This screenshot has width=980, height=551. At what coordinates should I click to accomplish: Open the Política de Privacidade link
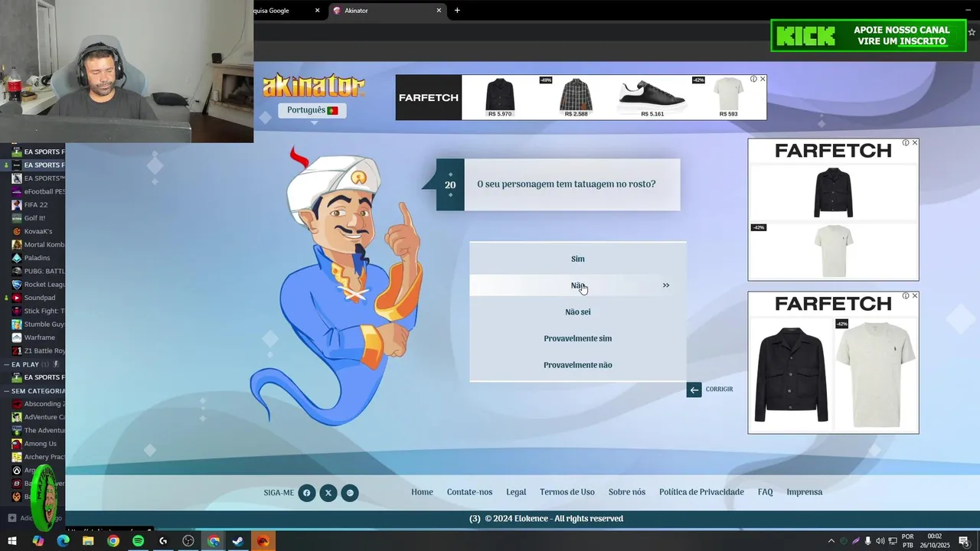701,492
